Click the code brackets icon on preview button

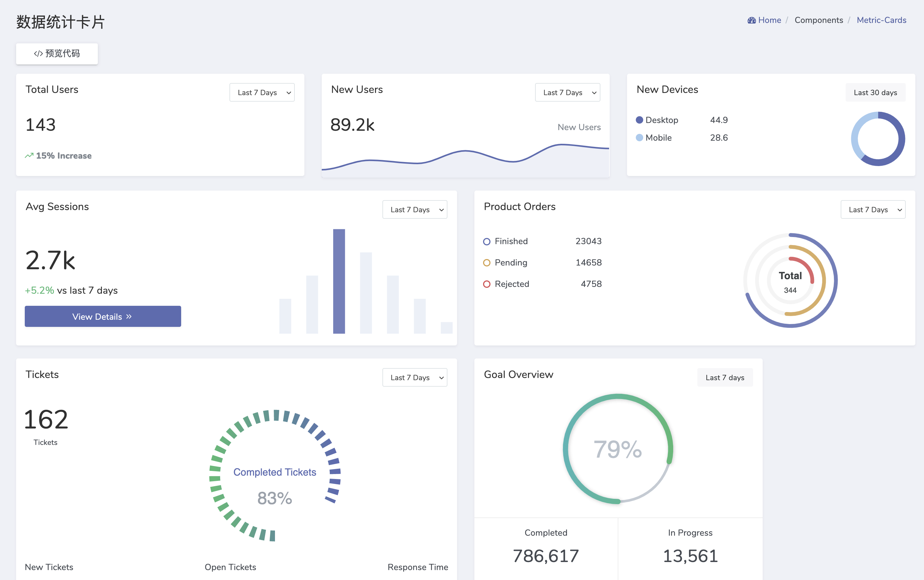[38, 54]
